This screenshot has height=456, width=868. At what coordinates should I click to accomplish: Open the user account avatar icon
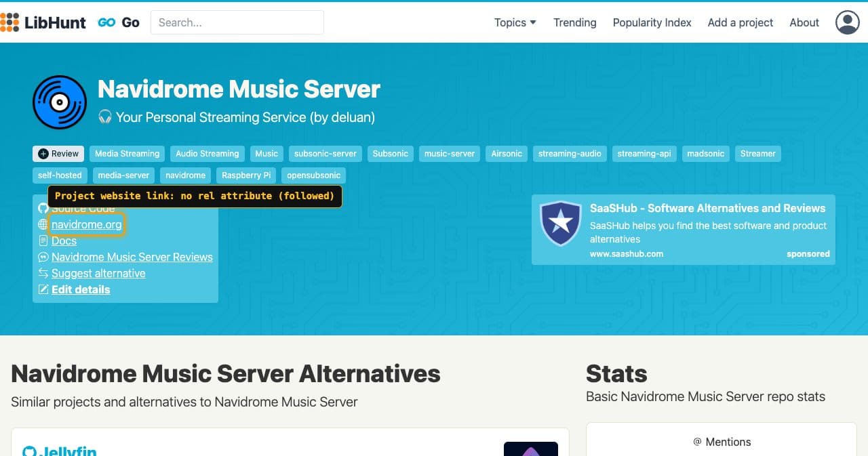click(x=847, y=22)
